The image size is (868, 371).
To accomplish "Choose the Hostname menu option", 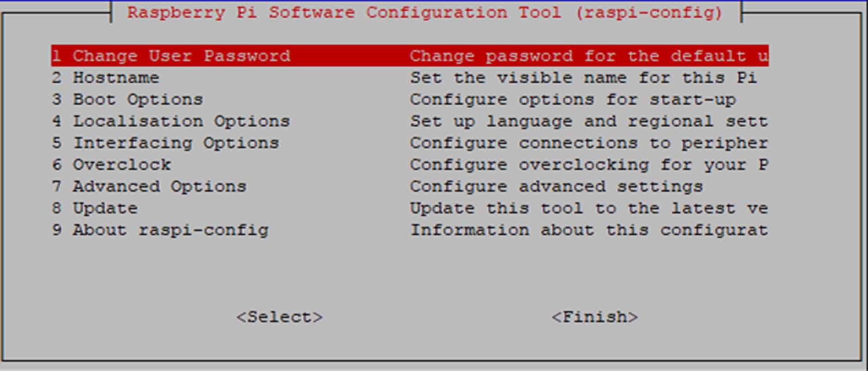I will 116,78.
